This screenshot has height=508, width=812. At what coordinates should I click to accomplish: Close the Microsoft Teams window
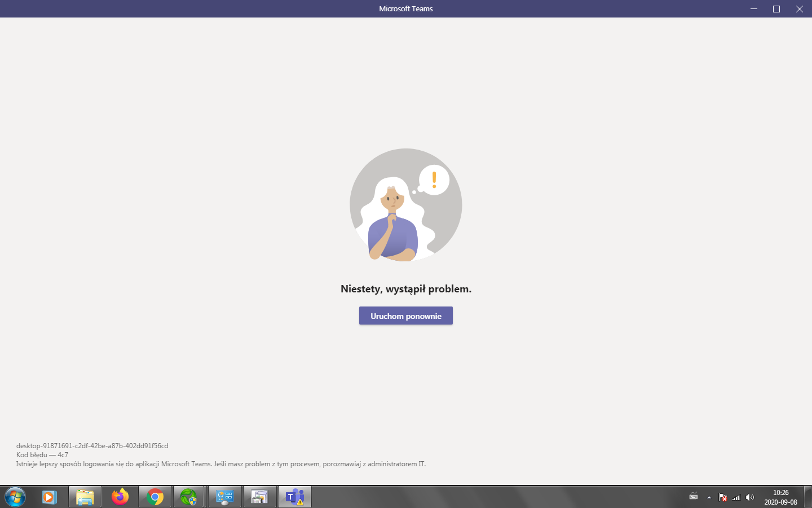point(800,8)
